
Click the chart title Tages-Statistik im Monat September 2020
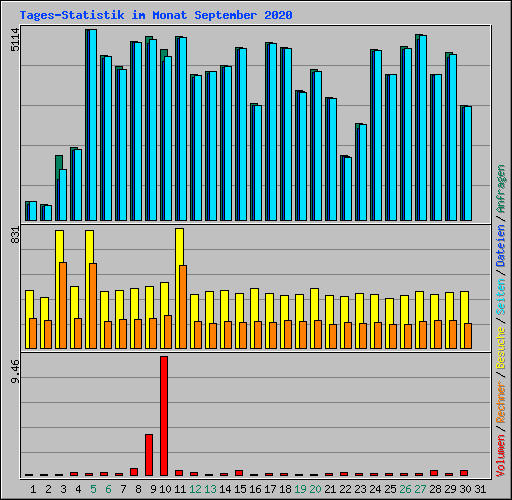(156, 15)
